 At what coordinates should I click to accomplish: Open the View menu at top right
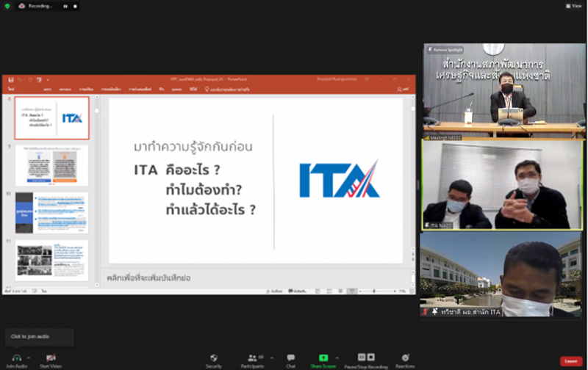click(x=574, y=6)
